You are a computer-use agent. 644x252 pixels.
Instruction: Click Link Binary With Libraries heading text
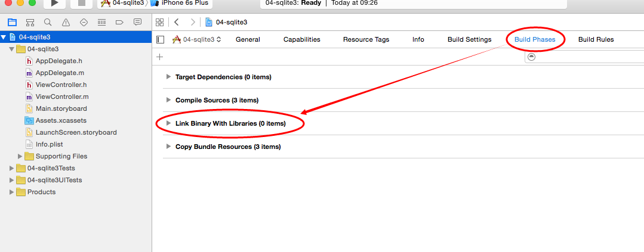[230, 123]
